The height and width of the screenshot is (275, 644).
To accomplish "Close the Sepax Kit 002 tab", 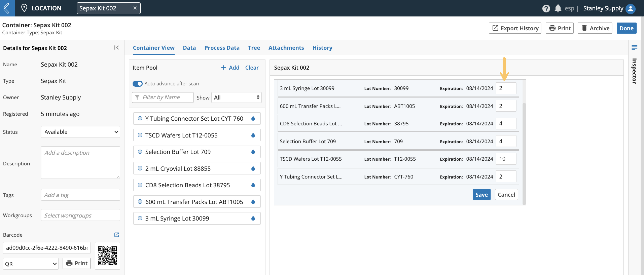I will (x=135, y=8).
